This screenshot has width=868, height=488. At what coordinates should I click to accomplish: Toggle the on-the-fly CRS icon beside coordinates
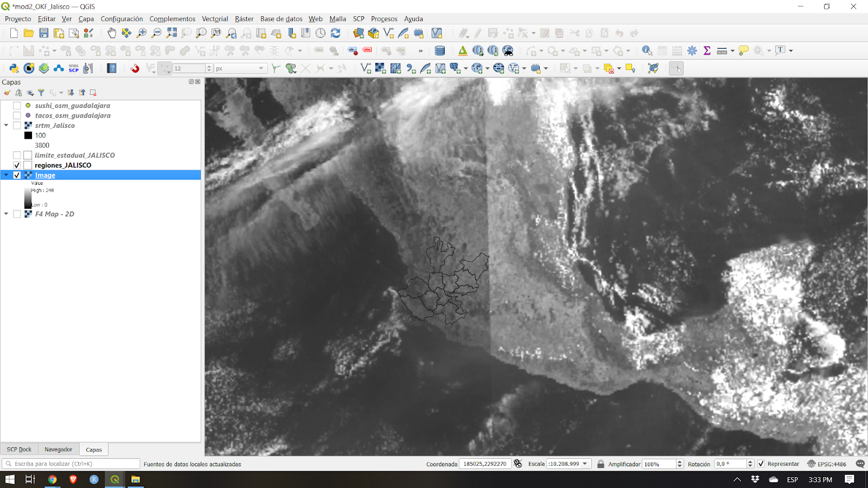[518, 464]
